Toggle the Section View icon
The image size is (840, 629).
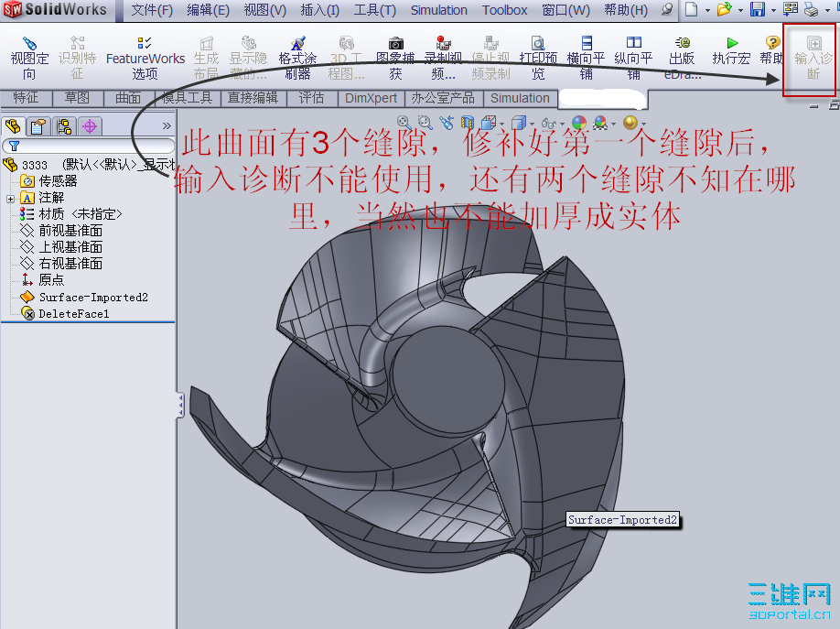pyautogui.click(x=468, y=123)
